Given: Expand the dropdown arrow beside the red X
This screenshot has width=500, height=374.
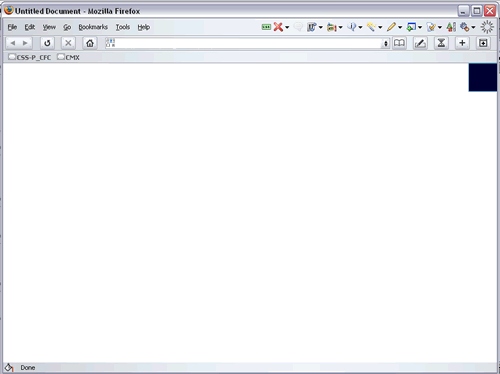Looking at the screenshot, I should point(287,27).
